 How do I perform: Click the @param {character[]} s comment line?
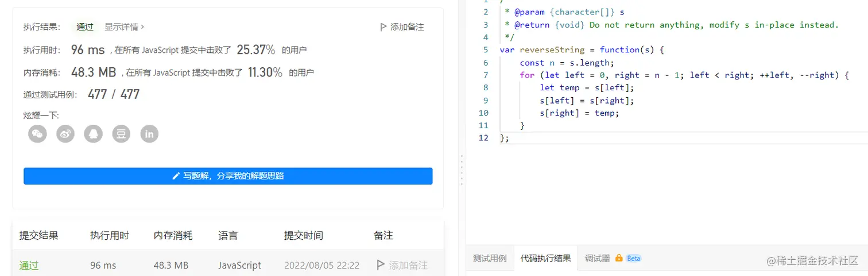pyautogui.click(x=564, y=11)
